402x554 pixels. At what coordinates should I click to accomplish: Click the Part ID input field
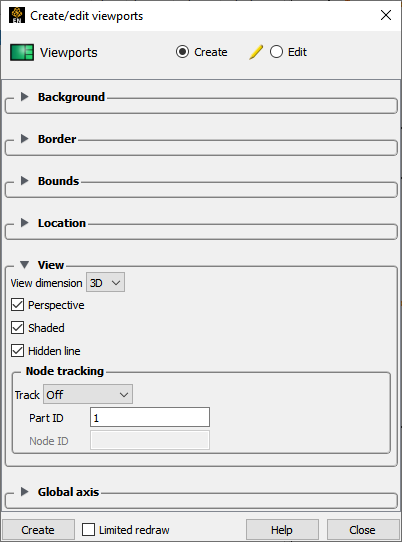pos(150,418)
